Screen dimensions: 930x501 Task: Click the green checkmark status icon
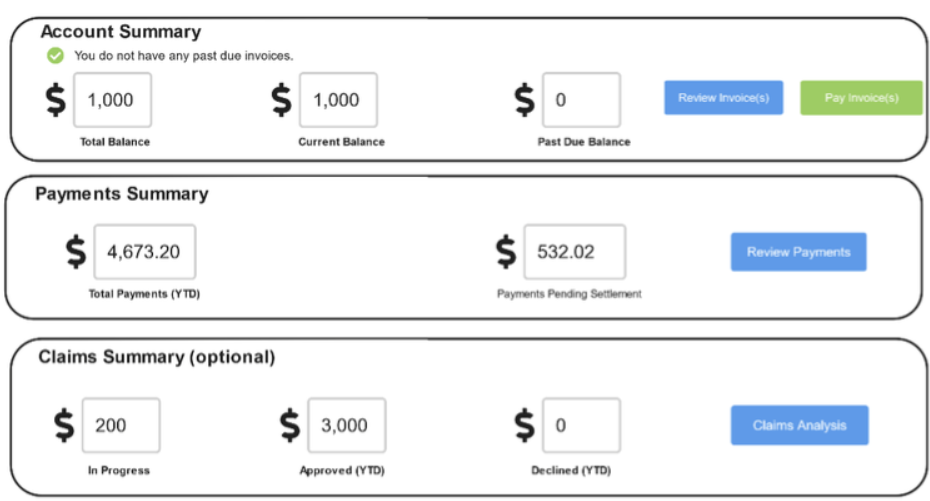(x=55, y=56)
